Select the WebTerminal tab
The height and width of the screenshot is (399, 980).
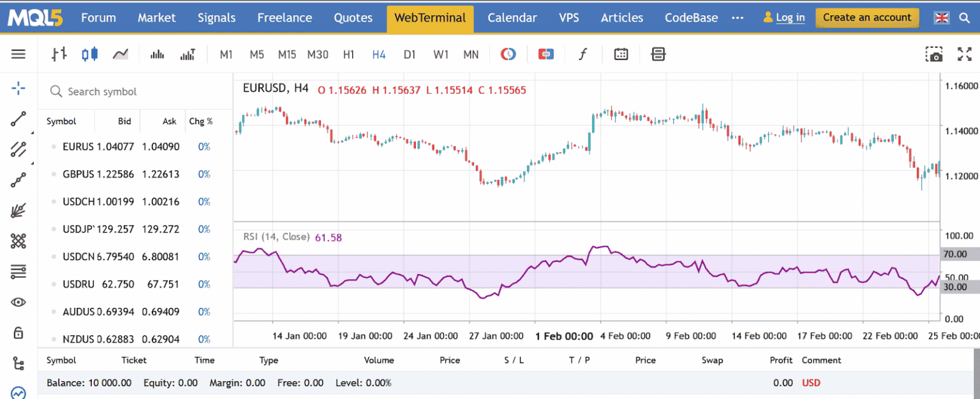pos(430,18)
